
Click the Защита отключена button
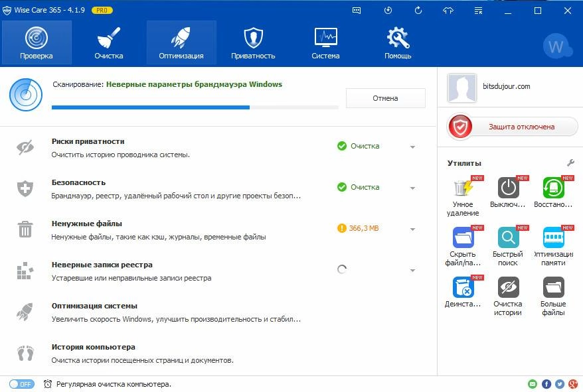pos(513,127)
